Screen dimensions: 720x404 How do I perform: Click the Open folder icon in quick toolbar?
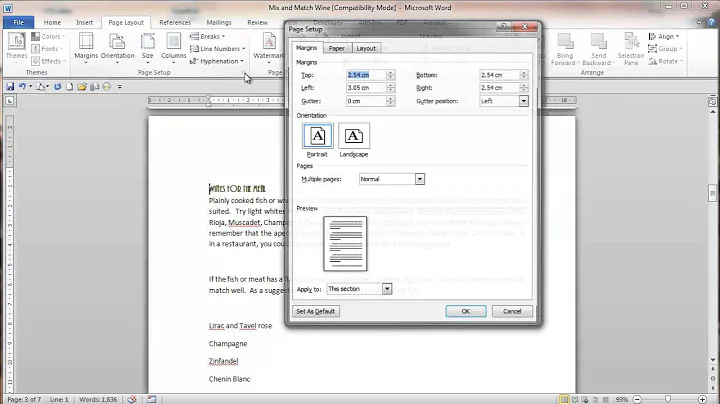point(82,86)
